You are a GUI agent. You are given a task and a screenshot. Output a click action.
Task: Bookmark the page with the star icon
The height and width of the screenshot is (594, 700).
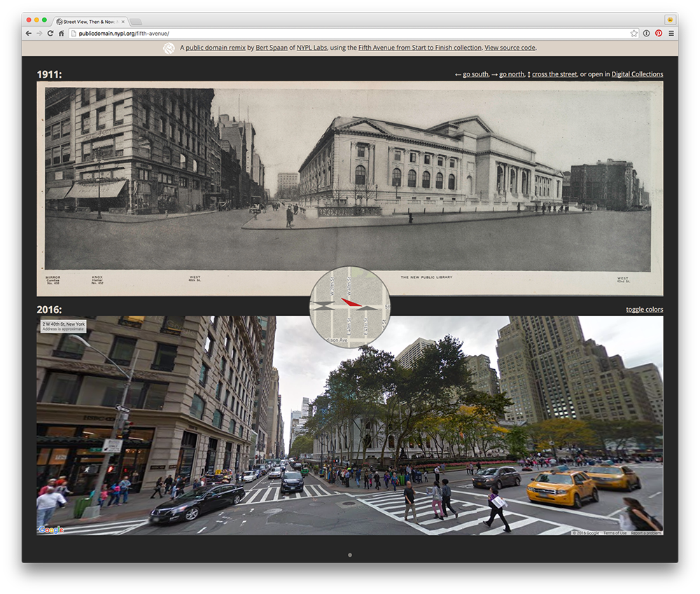pos(633,32)
